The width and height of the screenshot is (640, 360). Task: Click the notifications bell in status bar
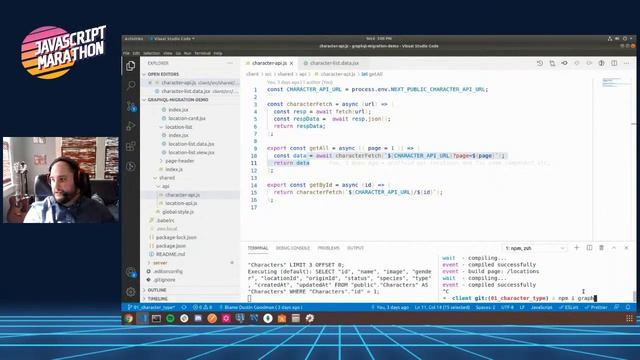click(628, 307)
